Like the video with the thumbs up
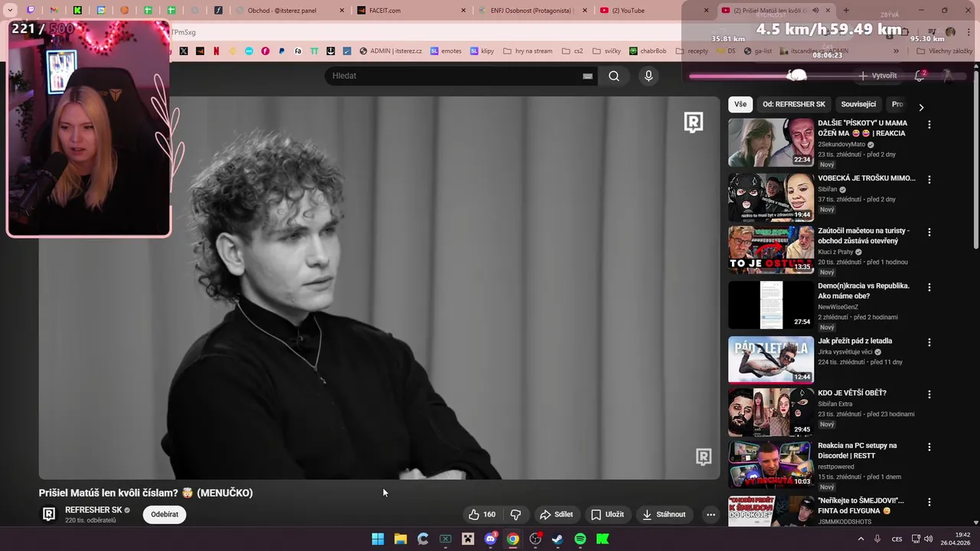Viewport: 980px width, 551px height. click(x=482, y=514)
